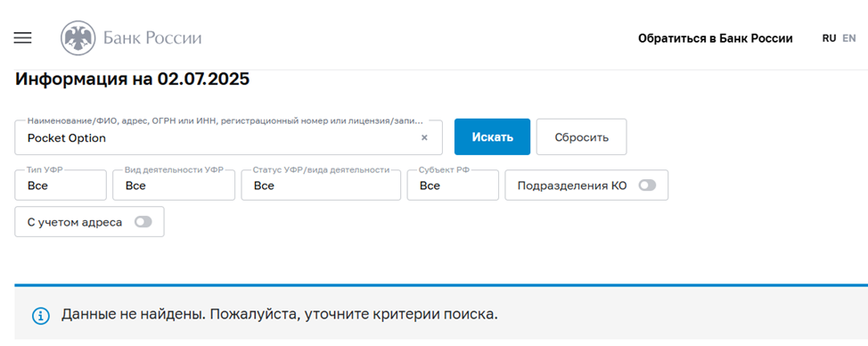Toggle the С учетом адреса switch
Viewport: 868px width, 346px height.
tap(143, 222)
